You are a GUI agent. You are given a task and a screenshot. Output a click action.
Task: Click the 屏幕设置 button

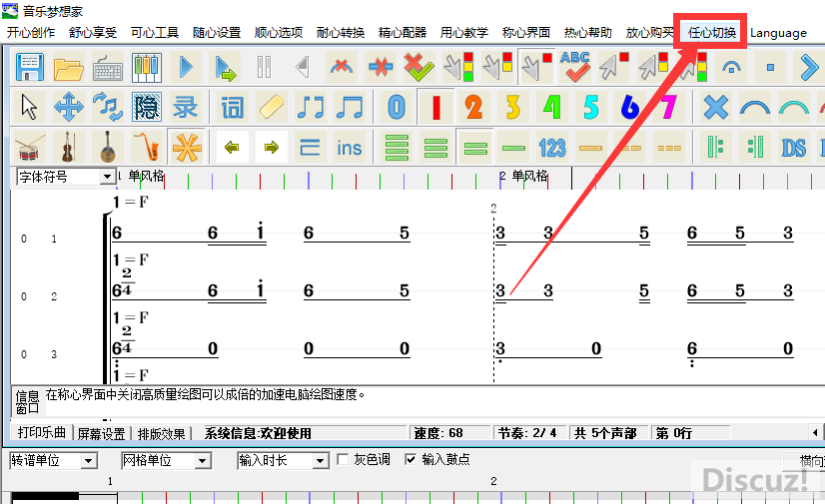[x=102, y=433]
